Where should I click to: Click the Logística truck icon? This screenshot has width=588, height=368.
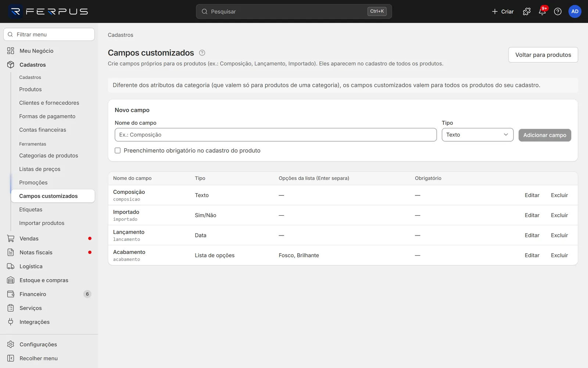tap(11, 266)
